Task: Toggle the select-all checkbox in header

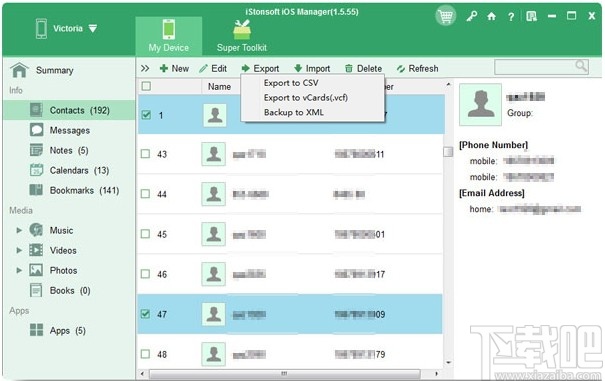Action: 146,86
